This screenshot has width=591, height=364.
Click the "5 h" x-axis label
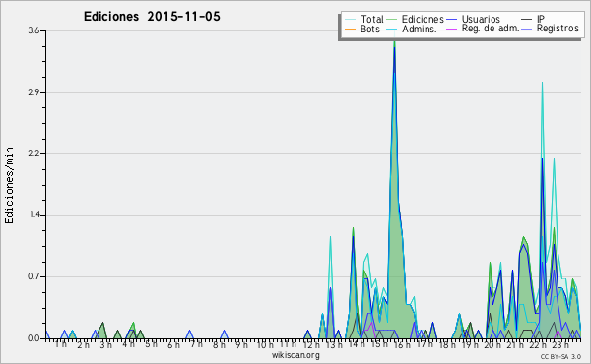tap(151, 344)
